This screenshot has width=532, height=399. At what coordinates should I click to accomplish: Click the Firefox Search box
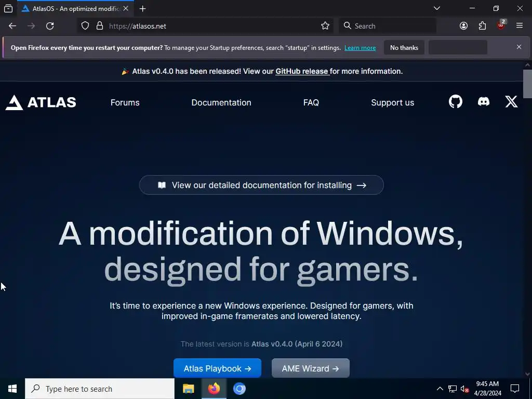[388, 26]
